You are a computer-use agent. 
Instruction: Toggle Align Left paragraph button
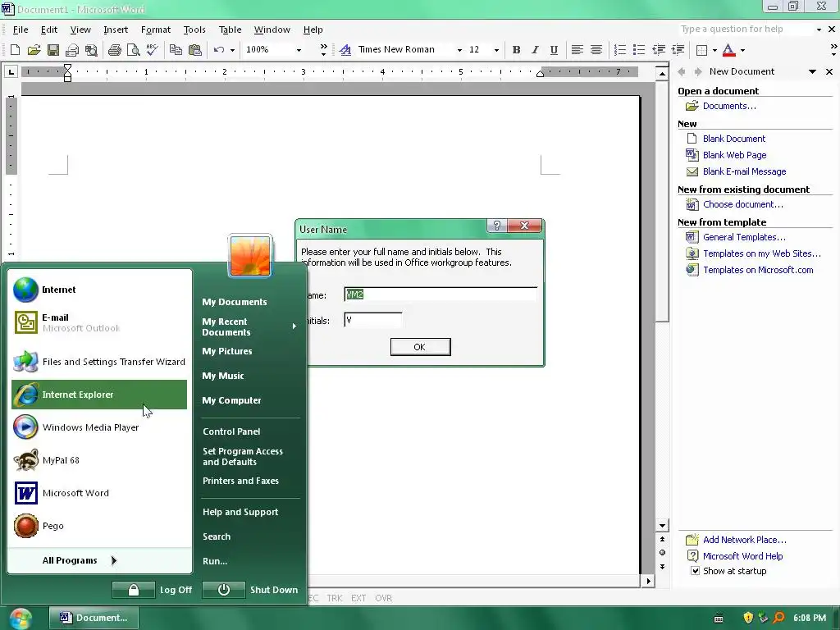(x=577, y=50)
